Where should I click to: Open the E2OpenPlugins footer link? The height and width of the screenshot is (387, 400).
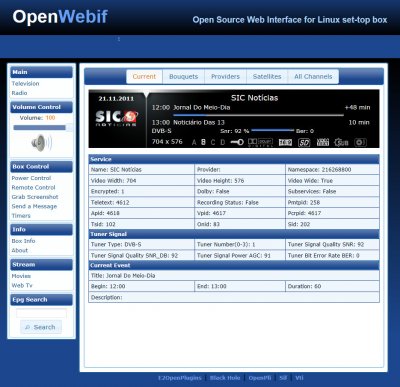tap(179, 378)
